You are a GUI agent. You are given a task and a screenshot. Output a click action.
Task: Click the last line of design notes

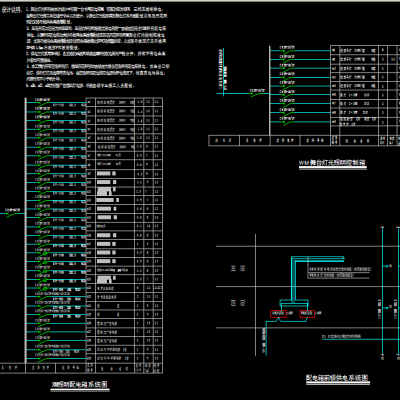80,85
